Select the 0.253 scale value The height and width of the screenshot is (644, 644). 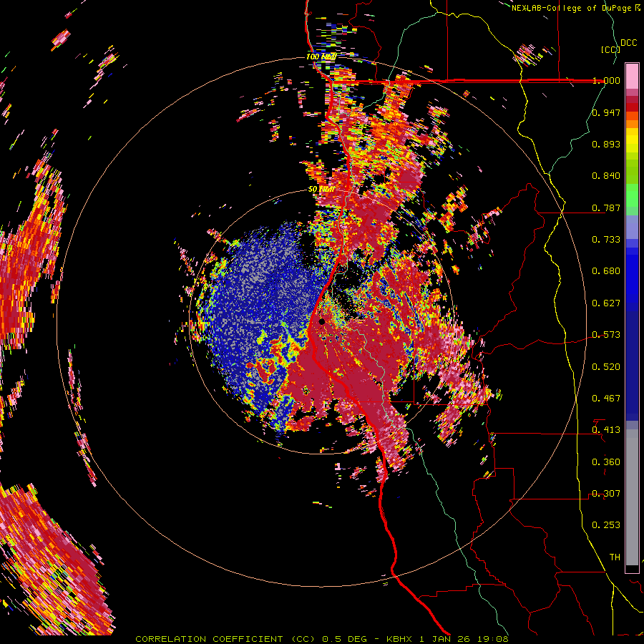click(606, 525)
